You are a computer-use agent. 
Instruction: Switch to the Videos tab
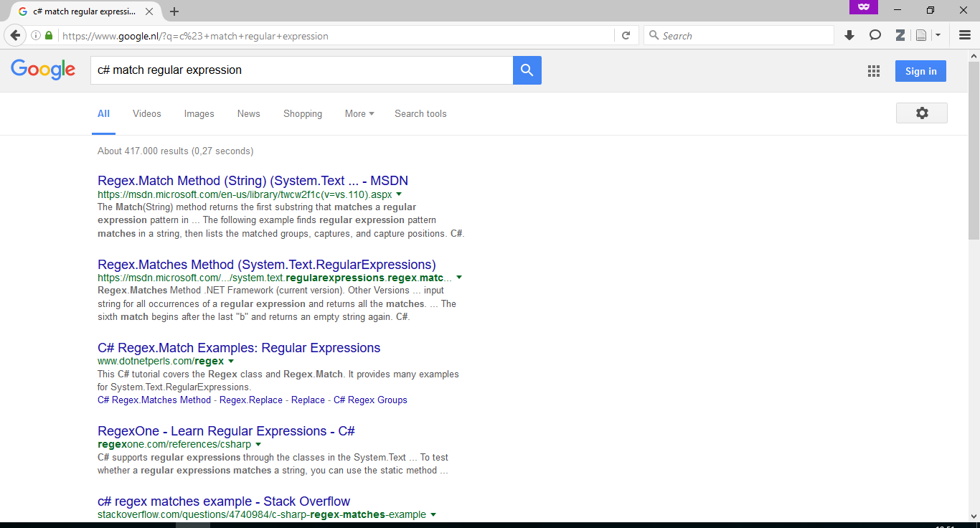pos(147,113)
